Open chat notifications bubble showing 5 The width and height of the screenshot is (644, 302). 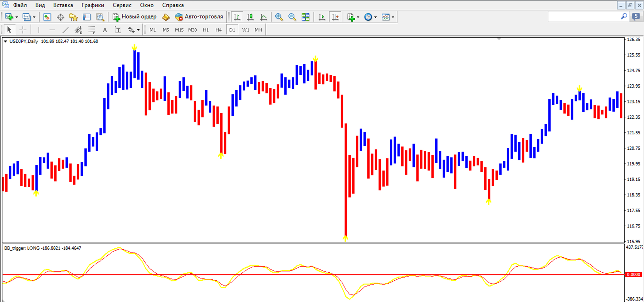pos(636,17)
